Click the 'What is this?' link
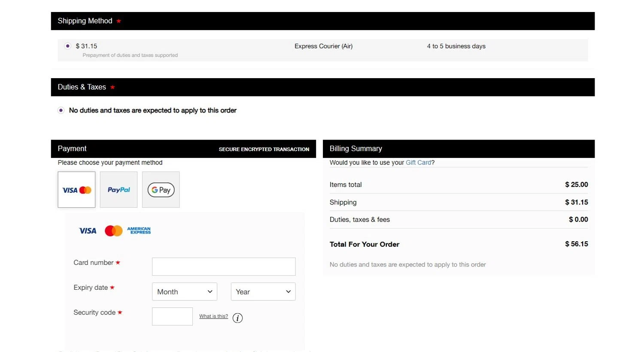 point(213,316)
